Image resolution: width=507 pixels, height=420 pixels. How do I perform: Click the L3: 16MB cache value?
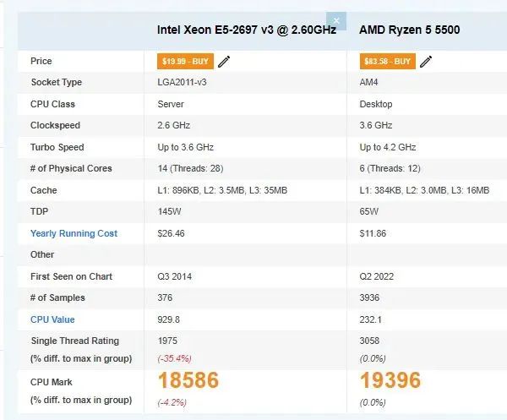pyautogui.click(x=470, y=190)
